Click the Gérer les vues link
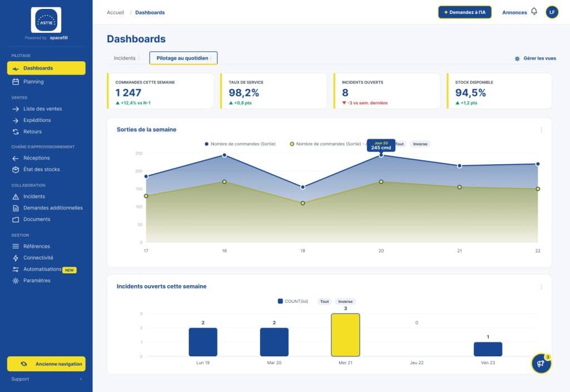 [535, 58]
